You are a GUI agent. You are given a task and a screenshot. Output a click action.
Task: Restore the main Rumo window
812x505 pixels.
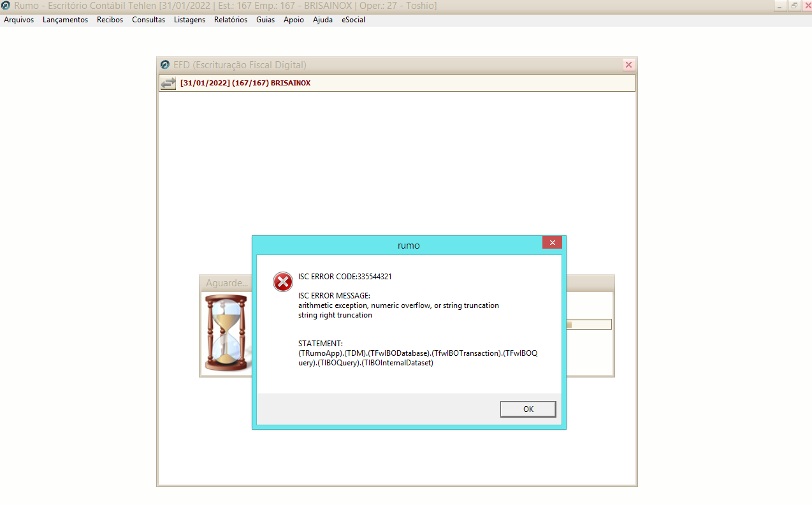pyautogui.click(x=794, y=6)
